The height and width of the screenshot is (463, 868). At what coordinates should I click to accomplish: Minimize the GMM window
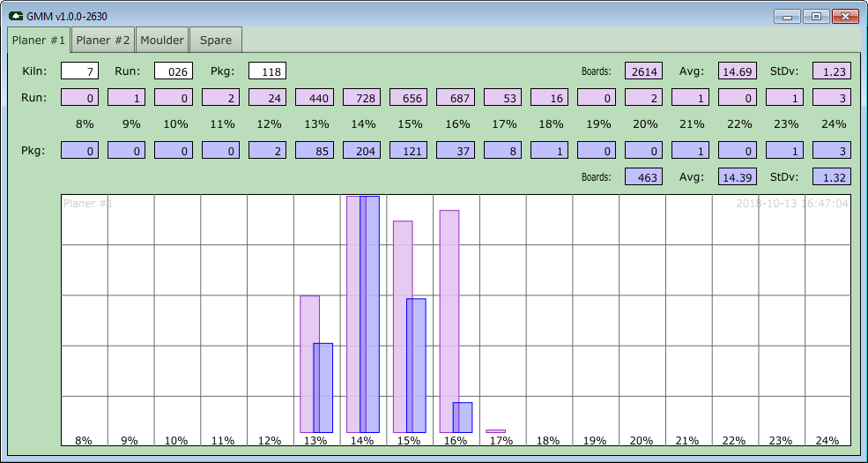[787, 16]
